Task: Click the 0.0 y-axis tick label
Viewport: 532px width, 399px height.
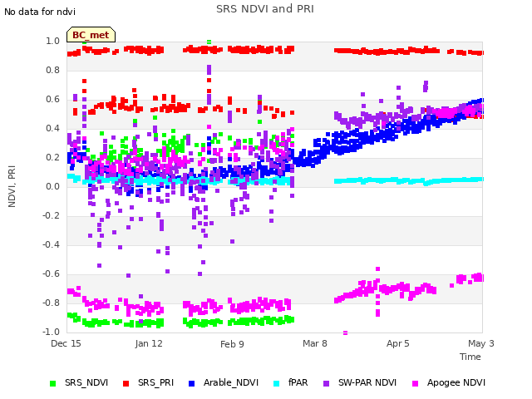Action: pyautogui.click(x=52, y=186)
